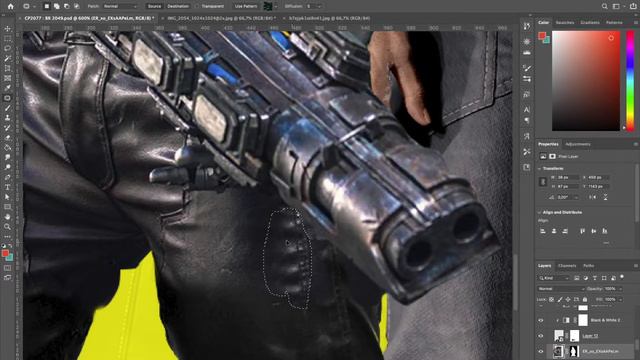Select the Dodge tool

7,167
